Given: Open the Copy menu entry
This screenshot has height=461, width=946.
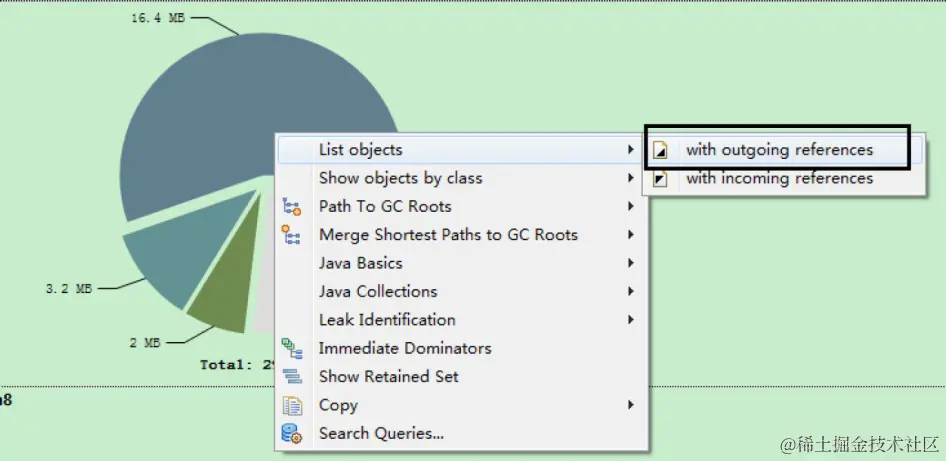Looking at the screenshot, I should (459, 405).
